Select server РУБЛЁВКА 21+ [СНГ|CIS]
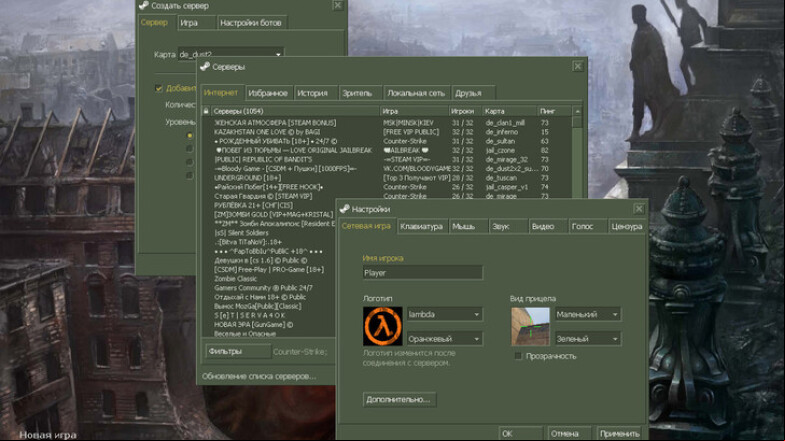The image size is (785, 441). point(253,205)
